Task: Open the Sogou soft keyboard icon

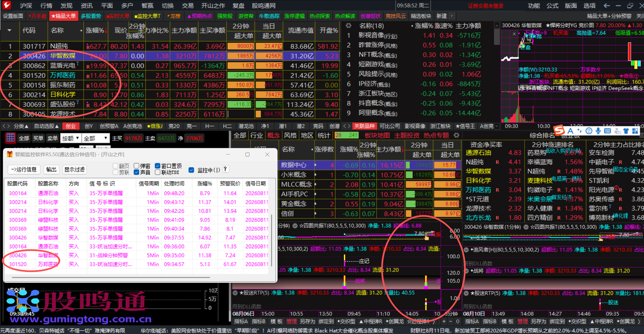Action: click(x=608, y=131)
